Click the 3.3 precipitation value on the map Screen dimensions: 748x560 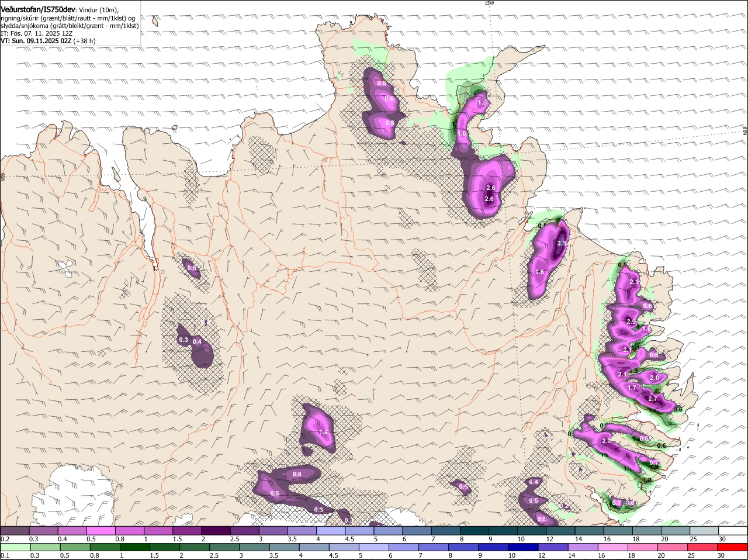562,243
